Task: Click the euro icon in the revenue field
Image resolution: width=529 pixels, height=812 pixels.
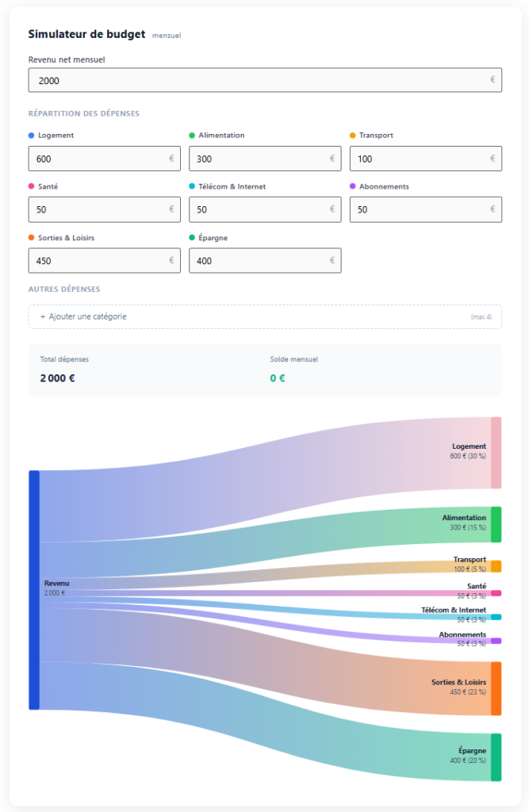Action: tap(493, 80)
